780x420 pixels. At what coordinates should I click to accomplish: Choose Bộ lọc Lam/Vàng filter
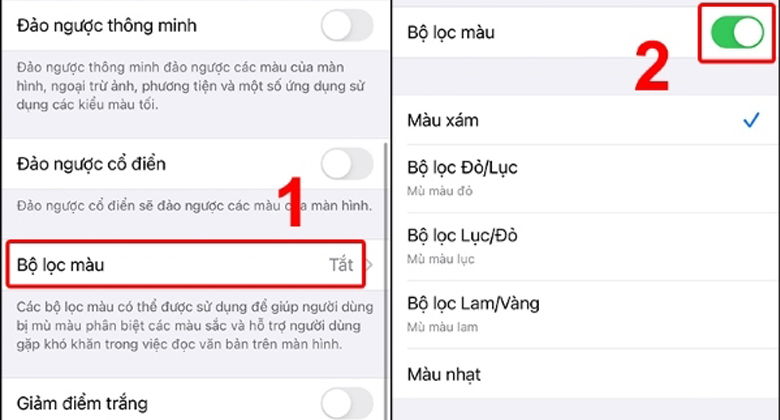coord(585,315)
